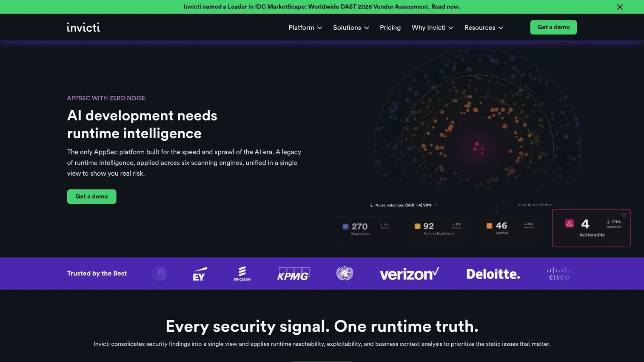Click the info icon on the Actionable card
This screenshot has height=362, width=644.
point(624,215)
